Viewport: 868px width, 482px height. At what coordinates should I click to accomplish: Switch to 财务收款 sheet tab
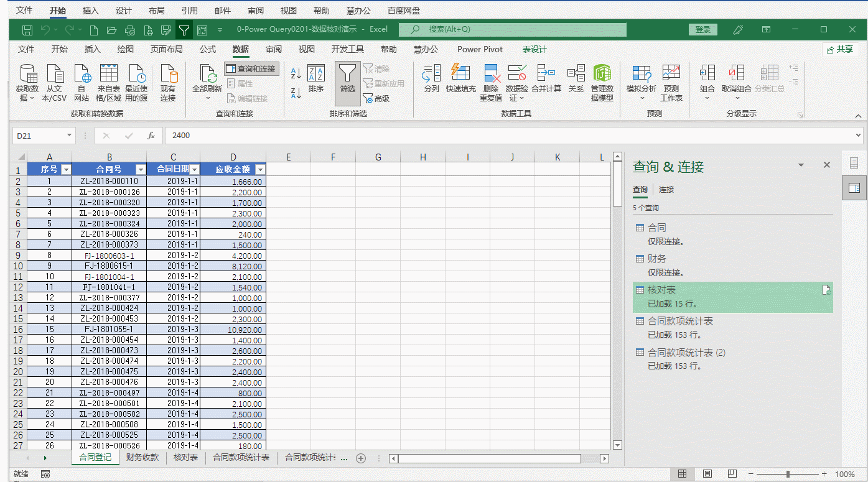click(x=142, y=458)
